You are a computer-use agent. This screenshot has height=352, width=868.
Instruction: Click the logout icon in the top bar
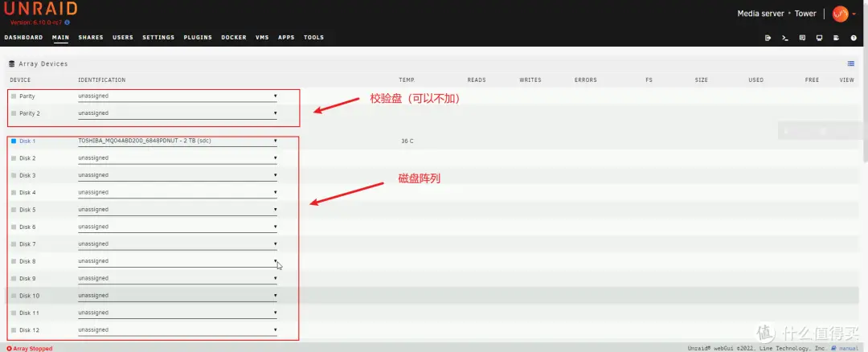(768, 38)
